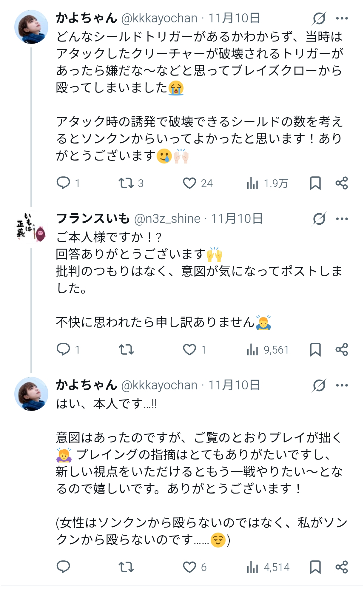Bookmark the フランスいも post
364x589 pixels.
click(x=315, y=349)
